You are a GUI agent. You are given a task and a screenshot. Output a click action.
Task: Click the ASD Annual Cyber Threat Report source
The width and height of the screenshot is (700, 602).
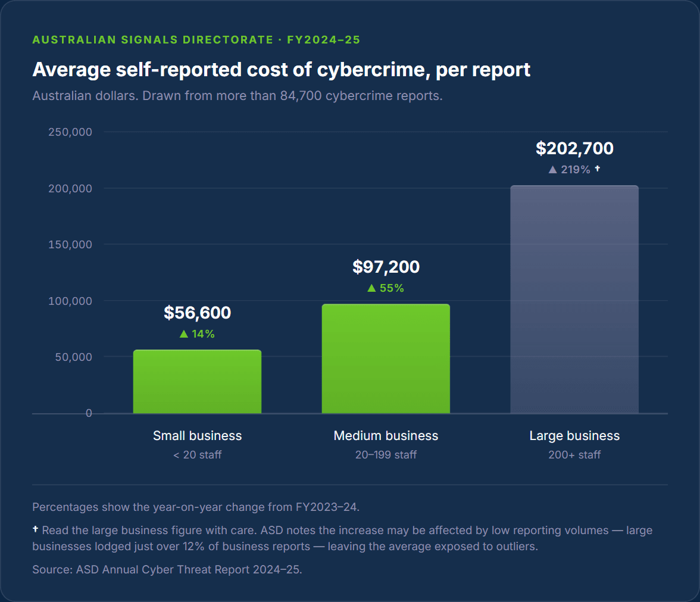pyautogui.click(x=167, y=569)
